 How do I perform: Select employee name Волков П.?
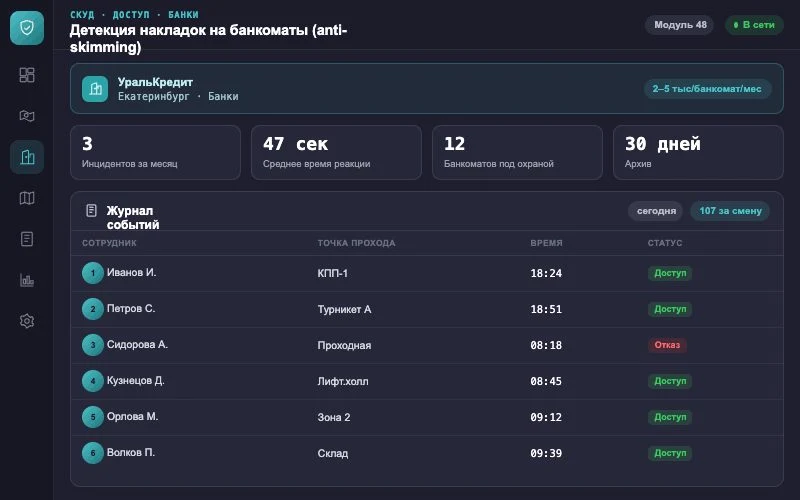coord(131,453)
